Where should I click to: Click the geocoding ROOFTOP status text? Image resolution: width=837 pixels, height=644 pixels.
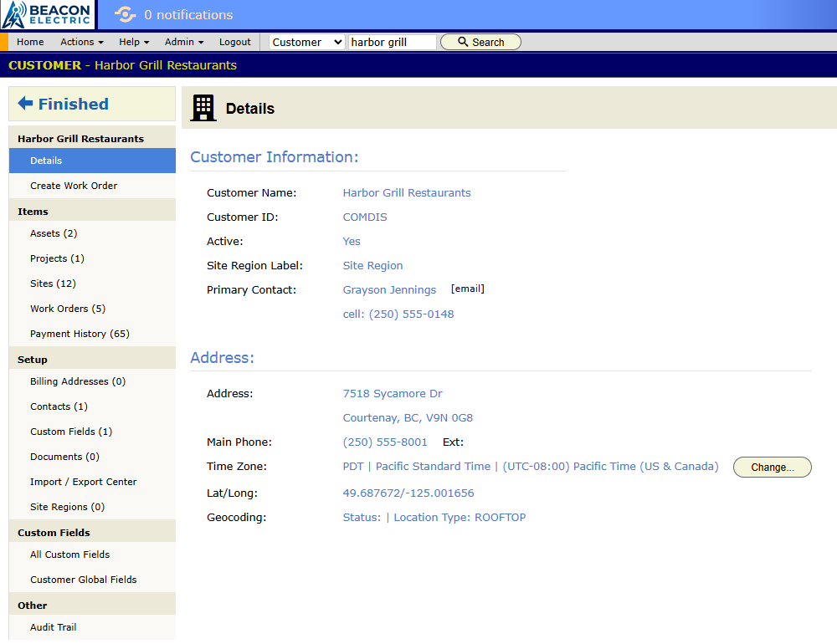434,517
